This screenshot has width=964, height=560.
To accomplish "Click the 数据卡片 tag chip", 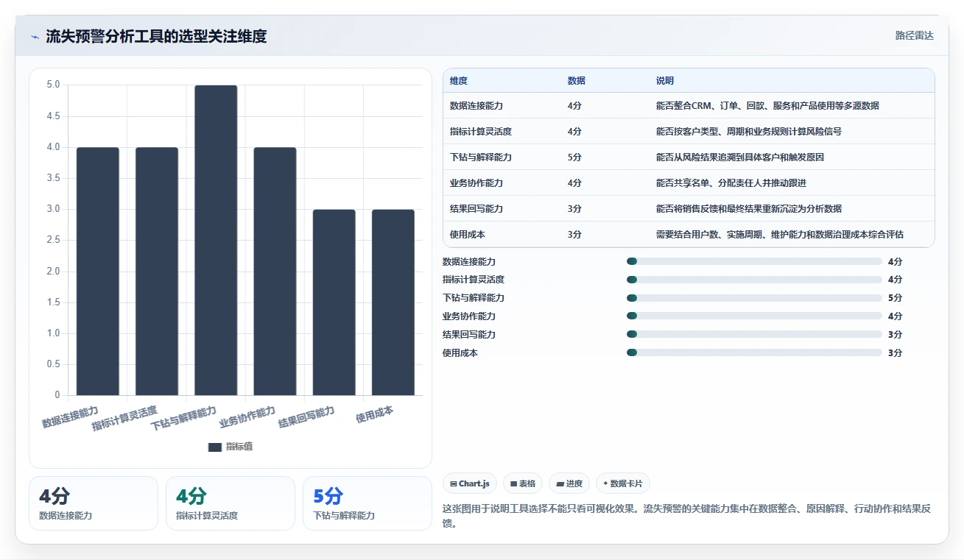I will [x=623, y=483].
